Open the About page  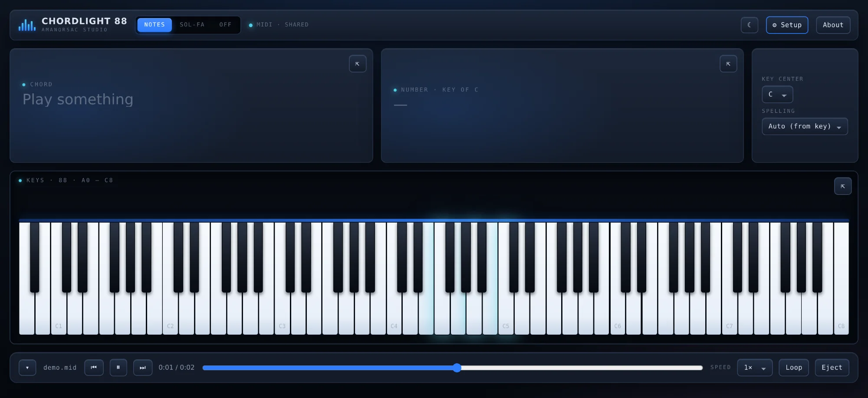coord(833,25)
